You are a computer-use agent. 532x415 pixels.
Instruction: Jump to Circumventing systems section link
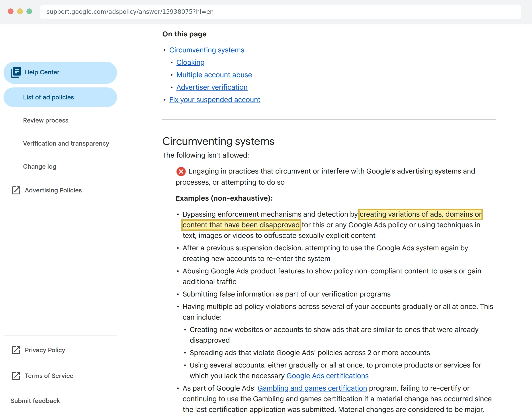coord(207,50)
